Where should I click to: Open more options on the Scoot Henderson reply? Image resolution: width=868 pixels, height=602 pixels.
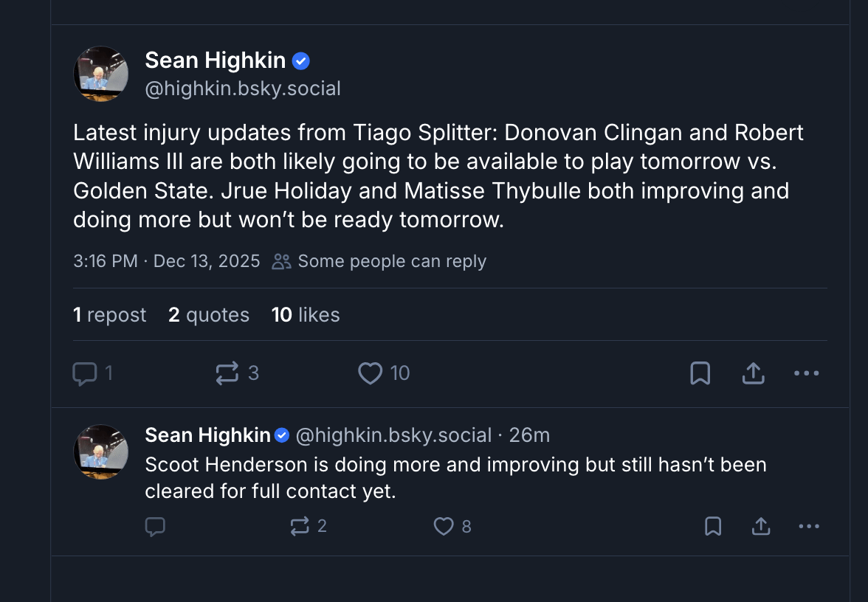pos(809,526)
